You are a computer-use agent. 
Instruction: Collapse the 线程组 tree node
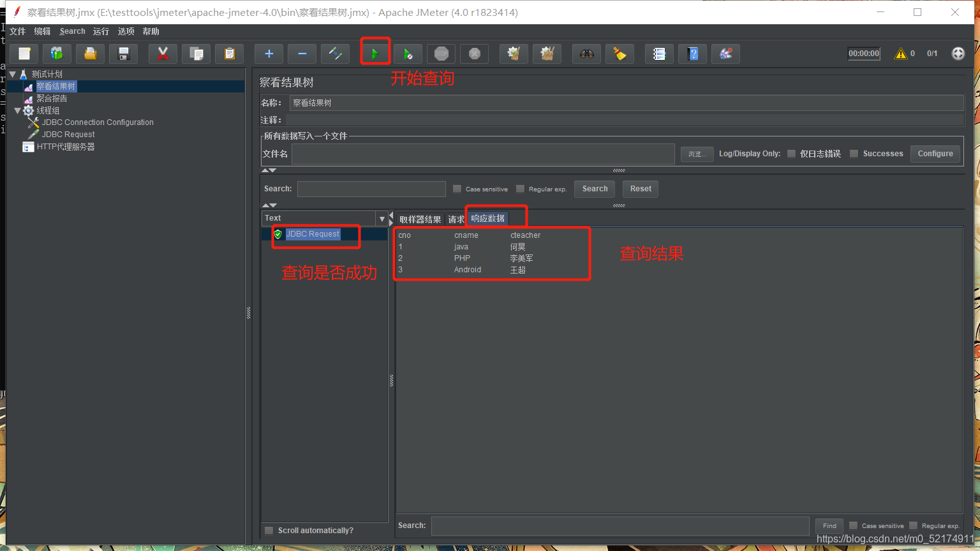pyautogui.click(x=17, y=110)
